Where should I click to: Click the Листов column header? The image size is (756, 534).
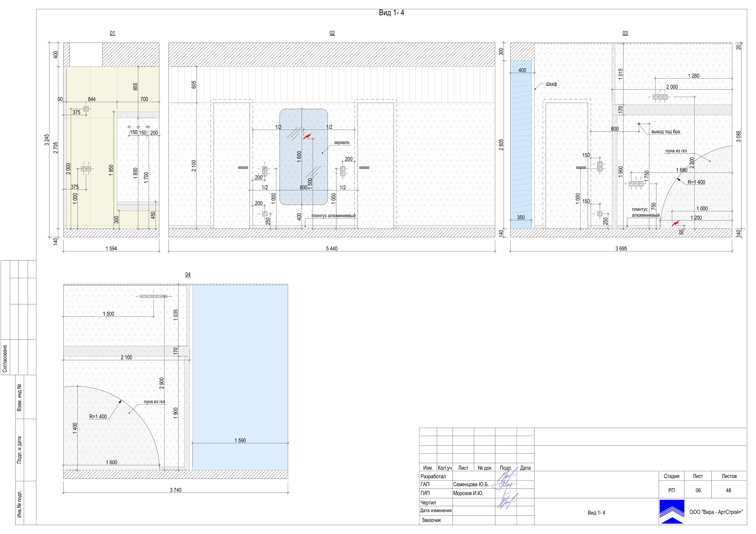click(x=729, y=476)
